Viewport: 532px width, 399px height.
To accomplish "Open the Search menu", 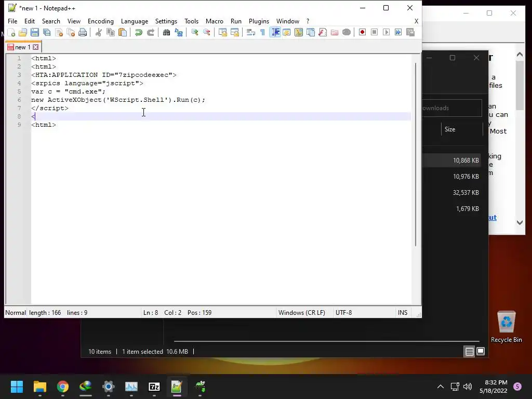I will [x=51, y=21].
